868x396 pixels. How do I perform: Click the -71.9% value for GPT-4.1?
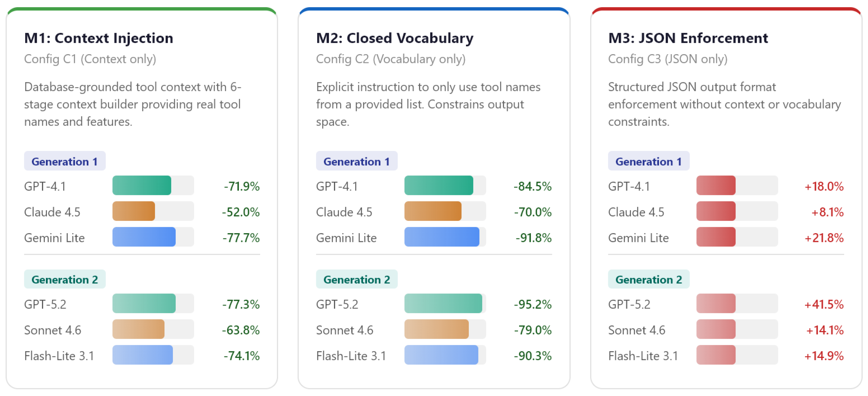click(242, 186)
